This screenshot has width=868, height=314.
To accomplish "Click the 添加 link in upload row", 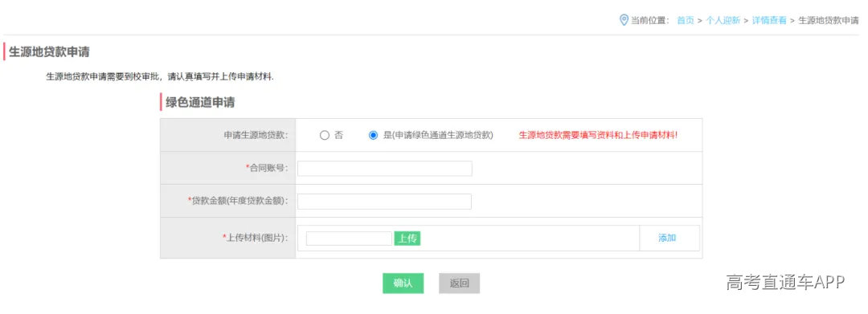I will [x=667, y=239].
